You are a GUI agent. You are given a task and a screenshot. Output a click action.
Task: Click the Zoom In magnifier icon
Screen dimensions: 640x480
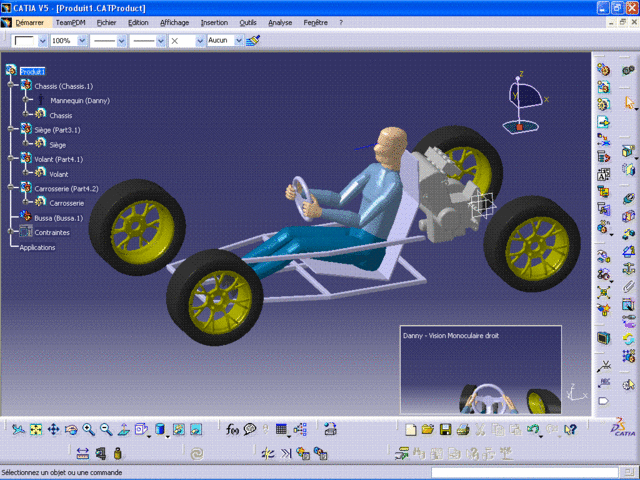click(88, 430)
